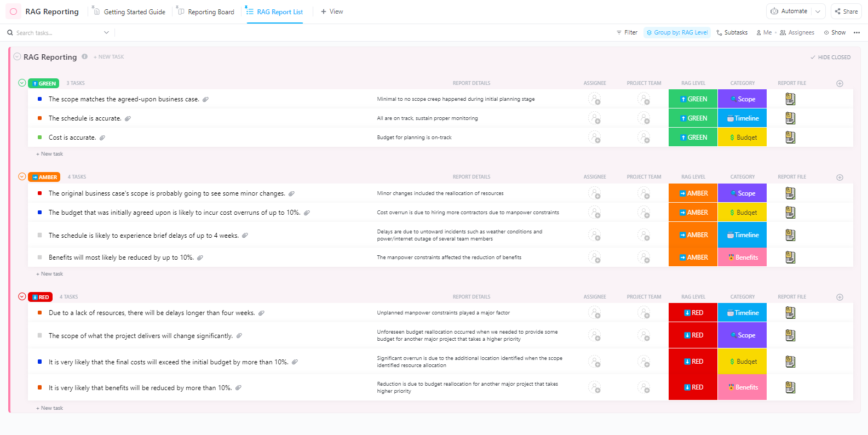
Task: Toggle status of 'The scope matches the agreed-upon business case'
Action: click(39, 99)
